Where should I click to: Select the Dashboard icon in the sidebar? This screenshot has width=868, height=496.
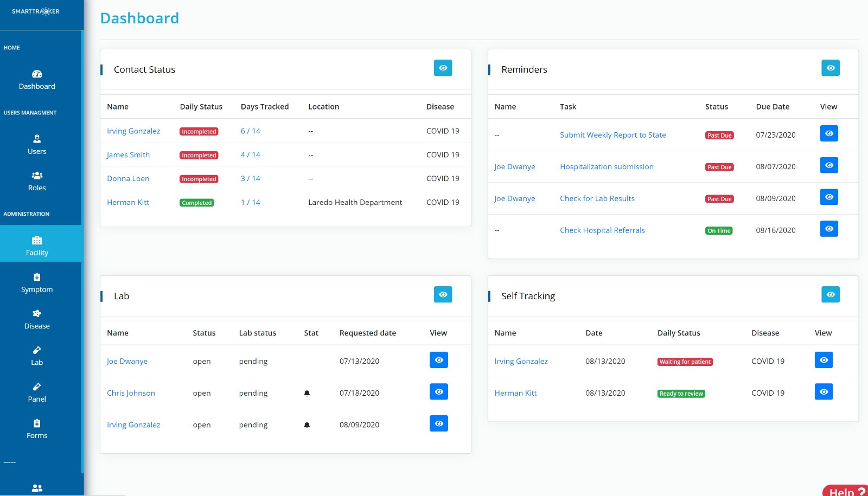tap(36, 74)
